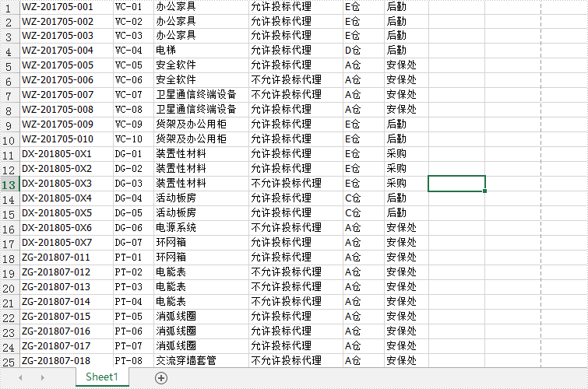Click D仓 cell in row 4
Viewport: 588px width, 389px height.
(364, 51)
